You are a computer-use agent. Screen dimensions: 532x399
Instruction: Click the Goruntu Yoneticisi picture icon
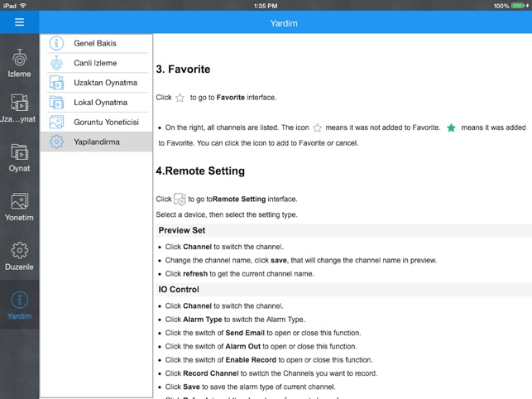[x=56, y=122]
